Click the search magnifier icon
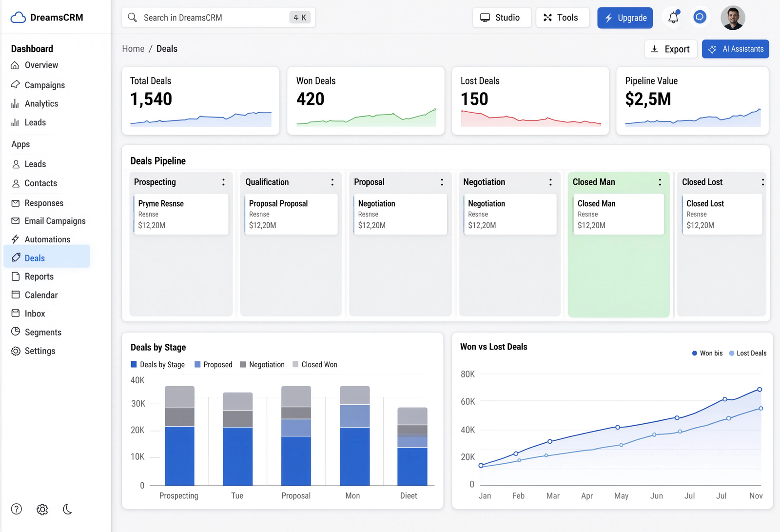Viewport: 780px width, 532px height. (x=132, y=18)
